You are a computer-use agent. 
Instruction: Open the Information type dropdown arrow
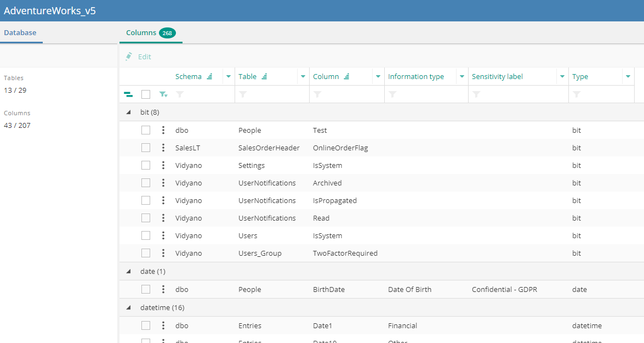tap(461, 76)
